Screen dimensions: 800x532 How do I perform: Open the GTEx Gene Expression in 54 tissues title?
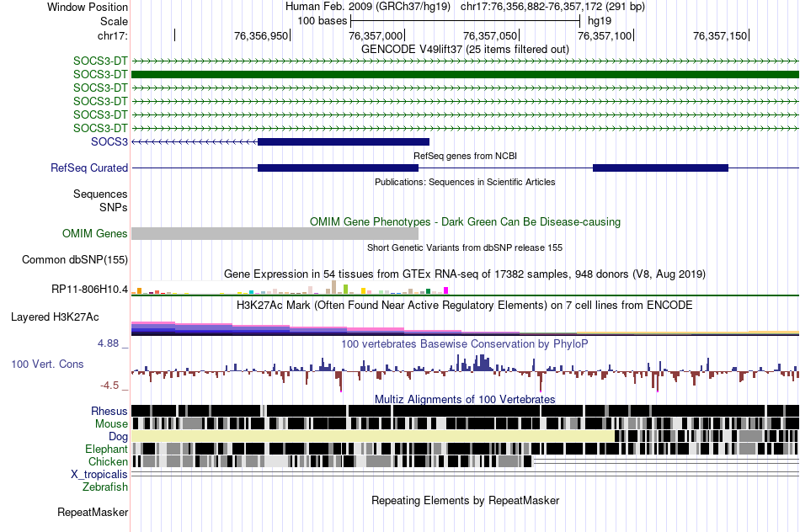tap(465, 274)
